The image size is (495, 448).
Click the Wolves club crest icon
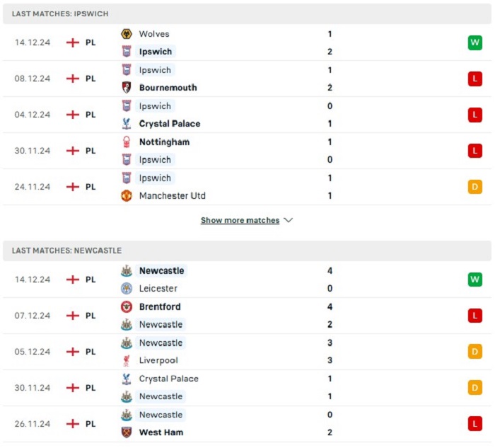[x=127, y=34]
